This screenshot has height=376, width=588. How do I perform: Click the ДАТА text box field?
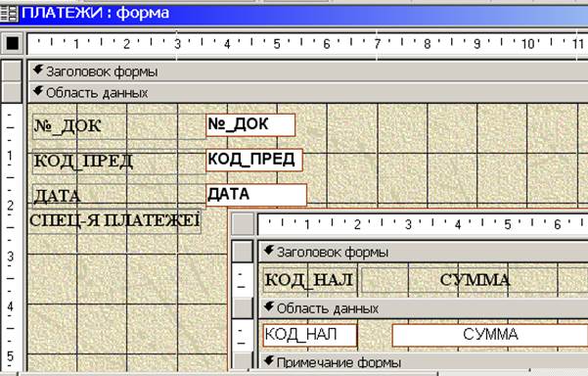[256, 195]
